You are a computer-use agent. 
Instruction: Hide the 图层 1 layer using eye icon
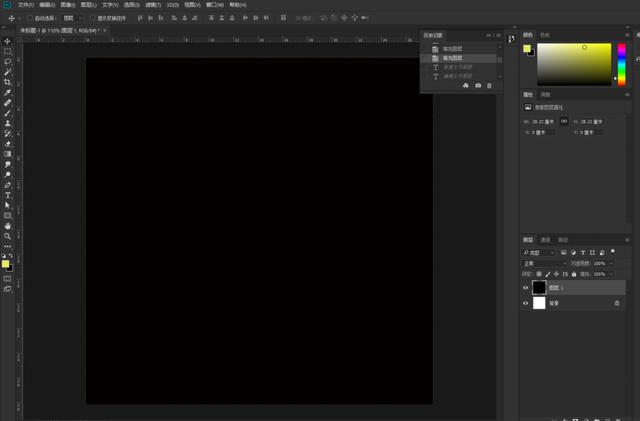pos(526,287)
